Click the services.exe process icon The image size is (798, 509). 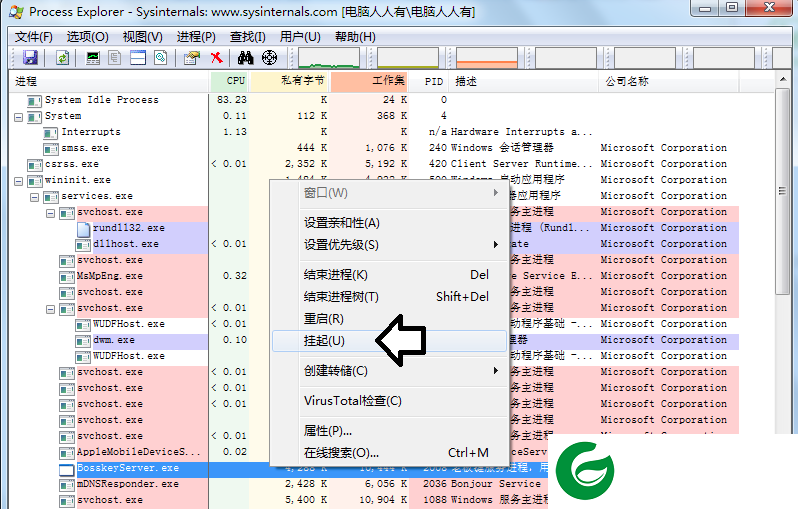50,197
